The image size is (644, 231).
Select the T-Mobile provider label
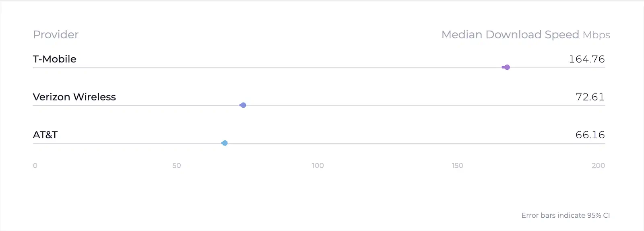pos(54,59)
